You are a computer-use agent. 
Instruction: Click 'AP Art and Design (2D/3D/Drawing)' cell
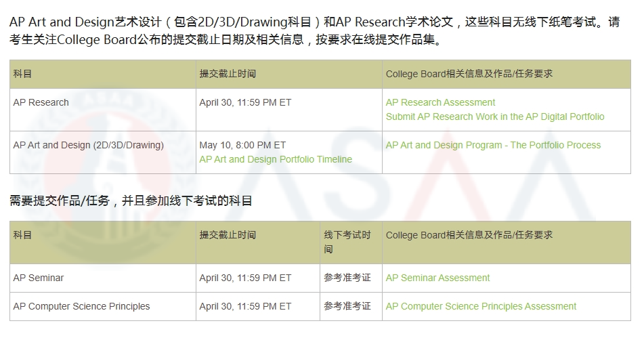tap(103, 152)
